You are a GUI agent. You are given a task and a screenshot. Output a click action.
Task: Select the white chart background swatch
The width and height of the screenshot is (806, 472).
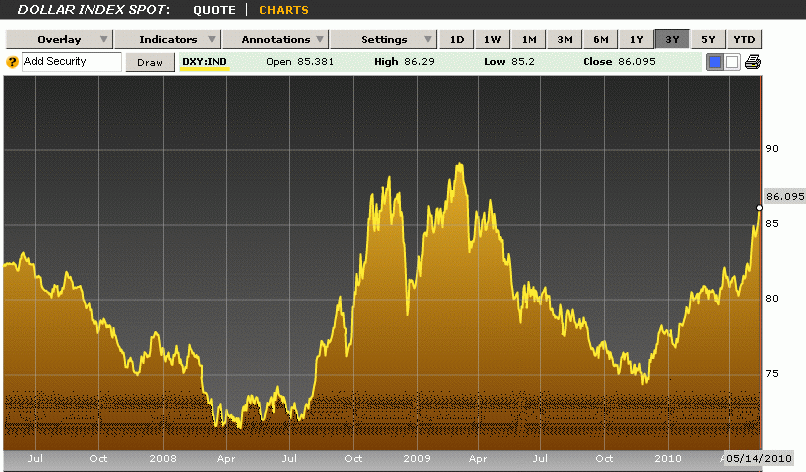[731, 62]
